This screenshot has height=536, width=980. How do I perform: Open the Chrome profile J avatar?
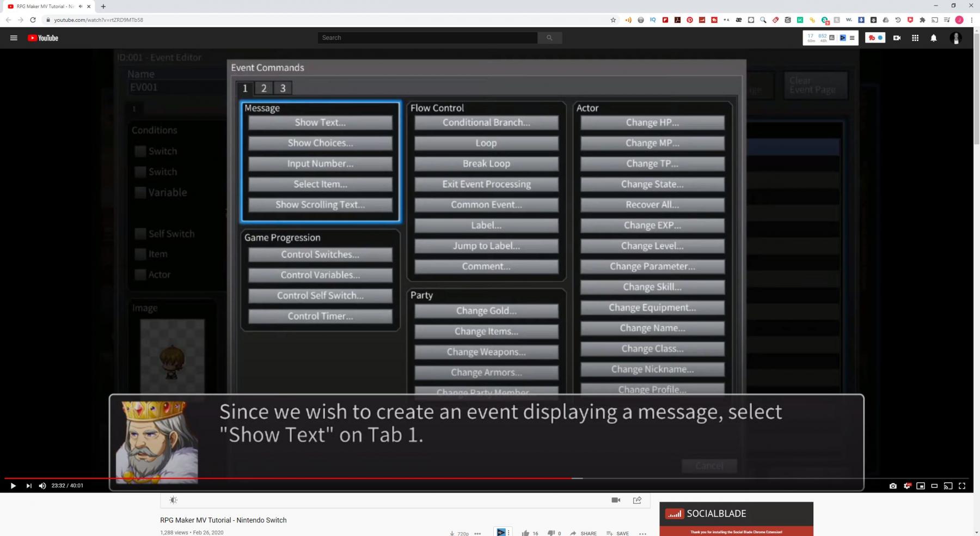tap(959, 20)
